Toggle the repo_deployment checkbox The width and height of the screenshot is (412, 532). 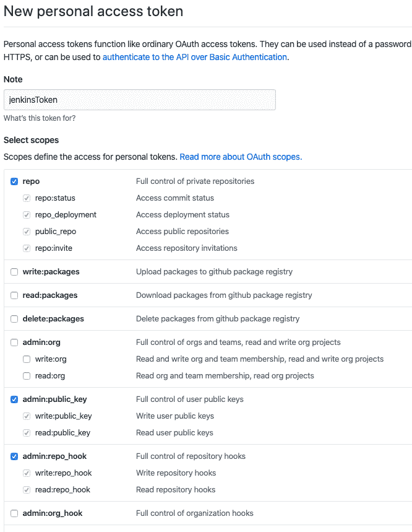point(27,215)
